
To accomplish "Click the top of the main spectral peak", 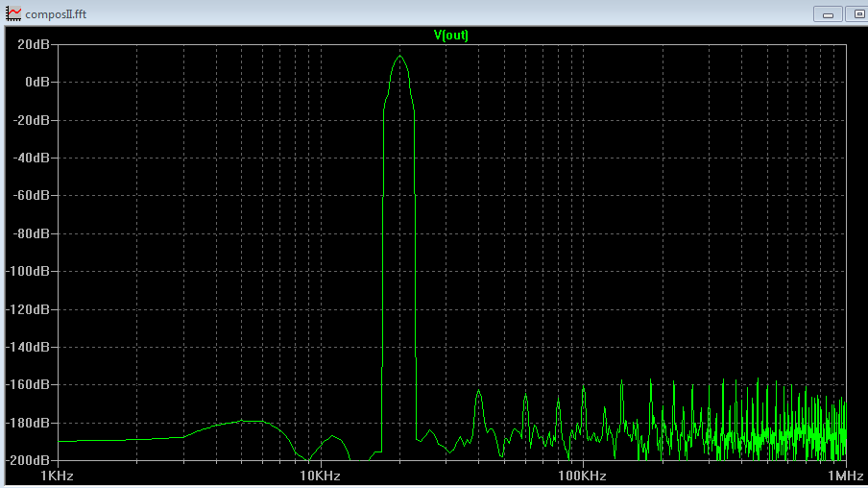I will click(399, 56).
